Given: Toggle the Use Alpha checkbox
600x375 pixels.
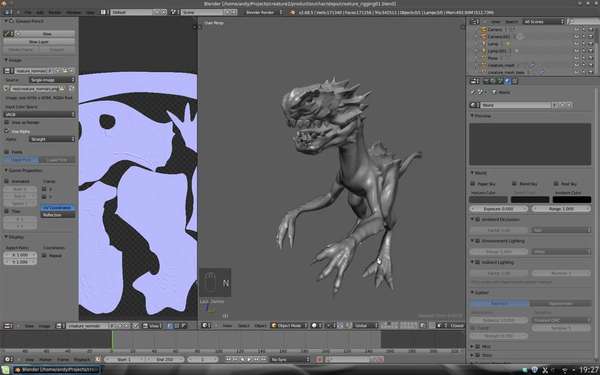Looking at the screenshot, I should [7, 131].
